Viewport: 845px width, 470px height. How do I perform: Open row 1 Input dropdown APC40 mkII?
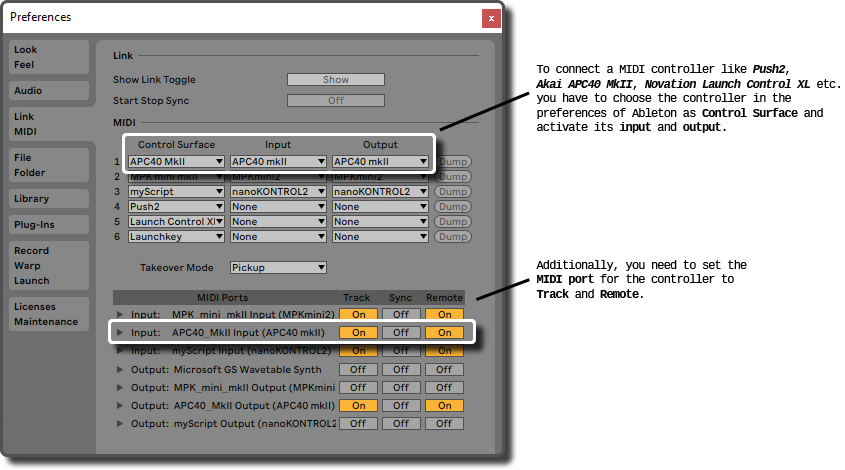pyautogui.click(x=278, y=162)
